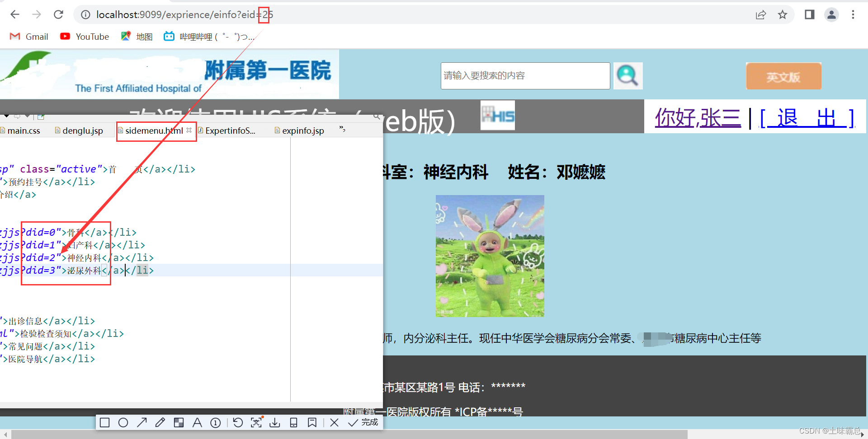Focus the hospital site search box
This screenshot has width=868, height=439.
pyautogui.click(x=525, y=76)
